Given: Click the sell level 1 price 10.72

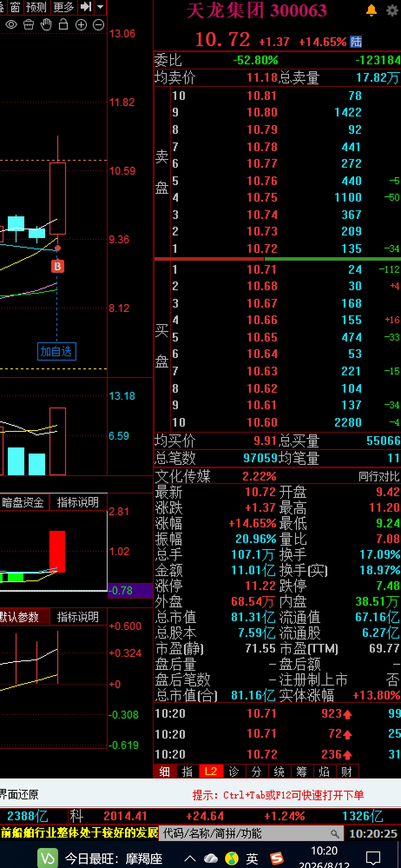Looking at the screenshot, I should click(x=262, y=249).
